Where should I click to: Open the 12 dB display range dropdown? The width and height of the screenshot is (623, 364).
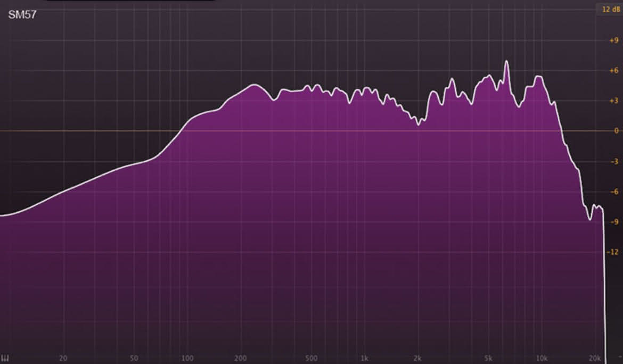click(611, 9)
